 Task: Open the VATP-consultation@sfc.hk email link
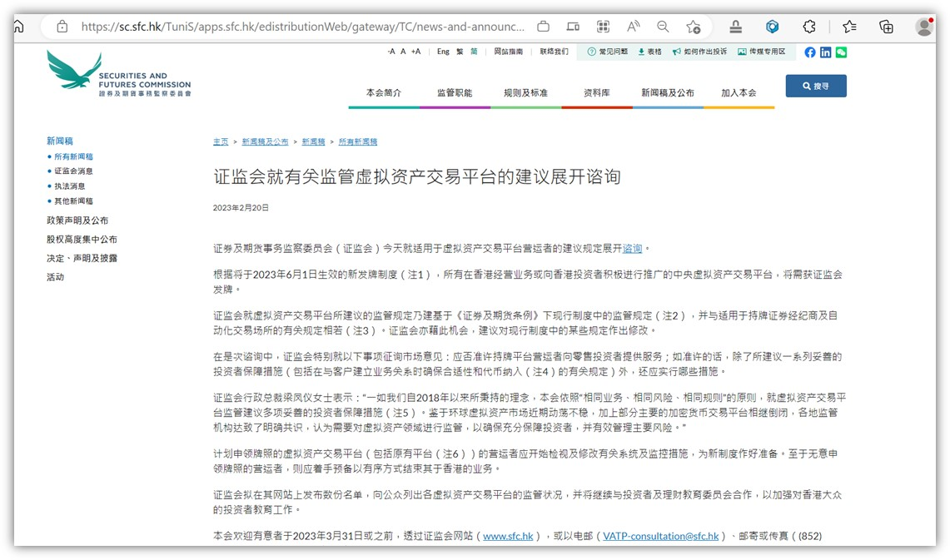pyautogui.click(x=660, y=536)
